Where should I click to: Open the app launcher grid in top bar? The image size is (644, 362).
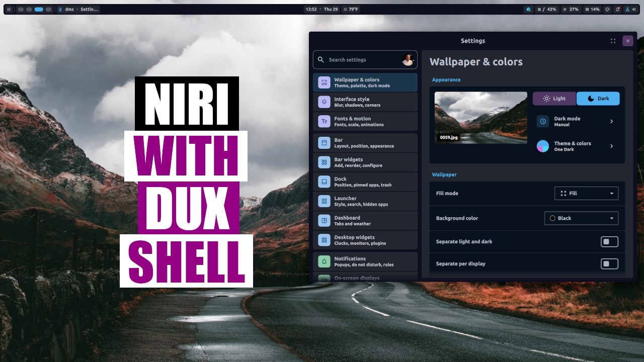click(x=9, y=9)
